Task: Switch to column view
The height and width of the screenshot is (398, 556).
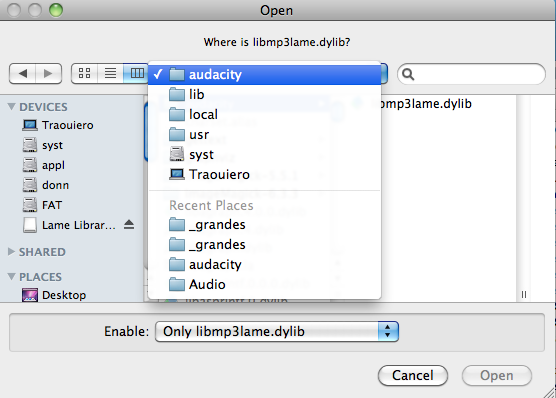Action: pyautogui.click(x=136, y=73)
